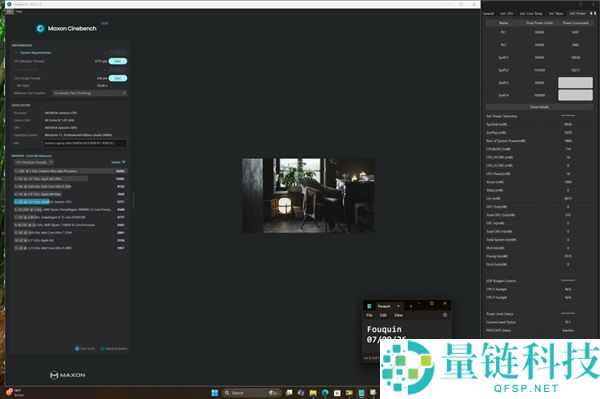Expand the ranking Details arrow
Image resolution: width=600 pixels, height=399 pixels.
[x=123, y=162]
